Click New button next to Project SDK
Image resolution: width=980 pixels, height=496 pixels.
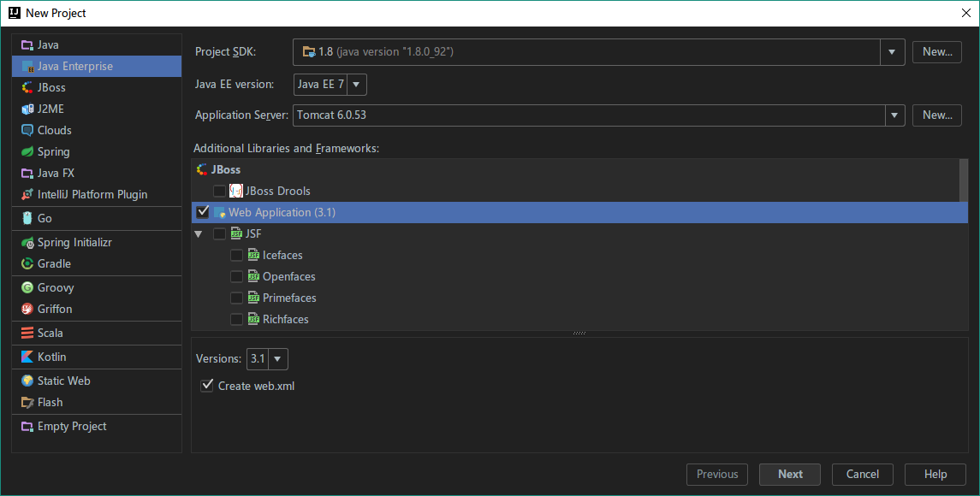pyautogui.click(x=937, y=52)
